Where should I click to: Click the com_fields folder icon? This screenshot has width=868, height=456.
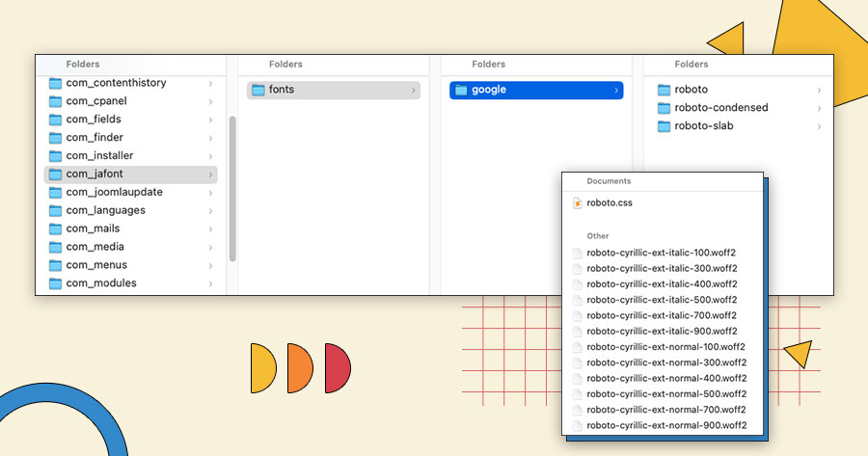point(55,120)
